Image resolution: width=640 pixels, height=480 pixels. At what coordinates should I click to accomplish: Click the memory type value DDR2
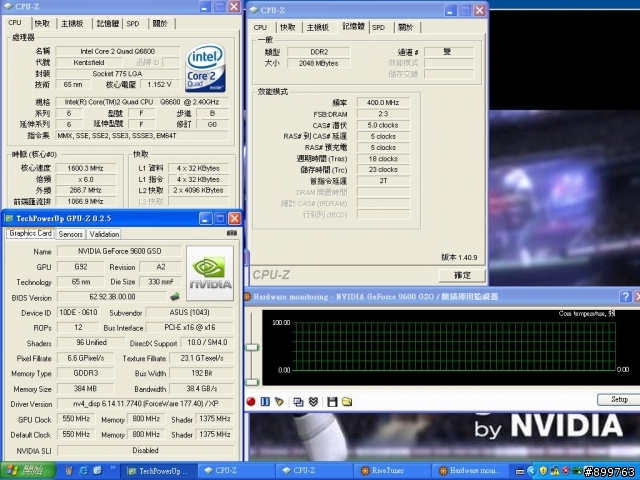click(319, 52)
